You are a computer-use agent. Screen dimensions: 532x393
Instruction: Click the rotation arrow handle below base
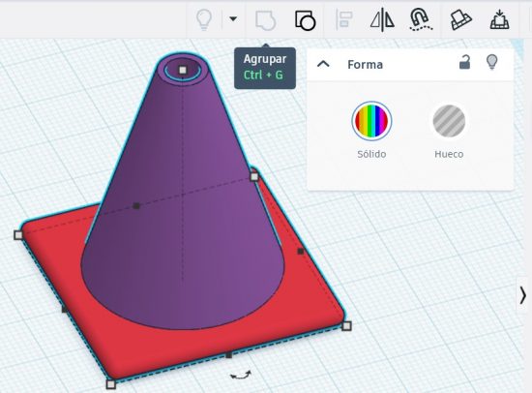point(240,375)
